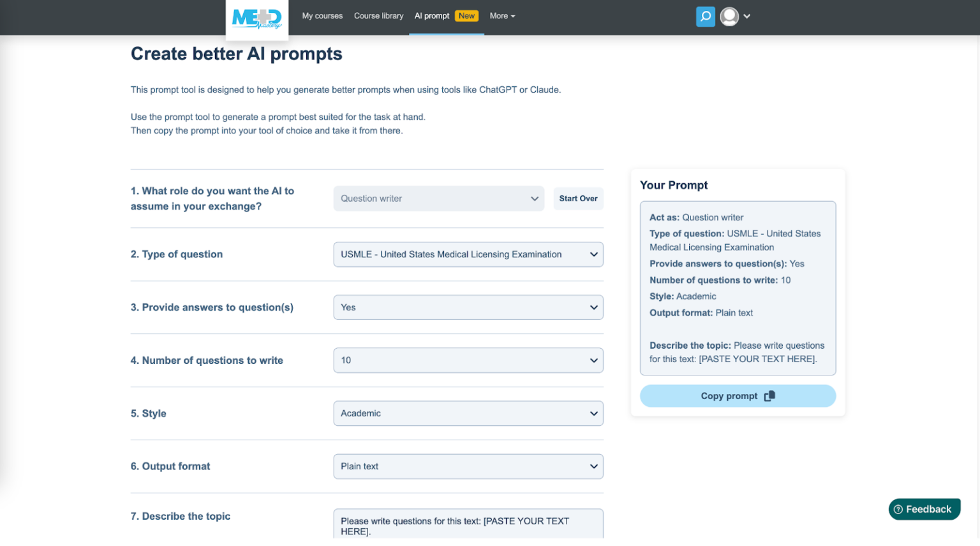Click the copy icon in Copy prompt
980x546 pixels.
click(x=769, y=396)
